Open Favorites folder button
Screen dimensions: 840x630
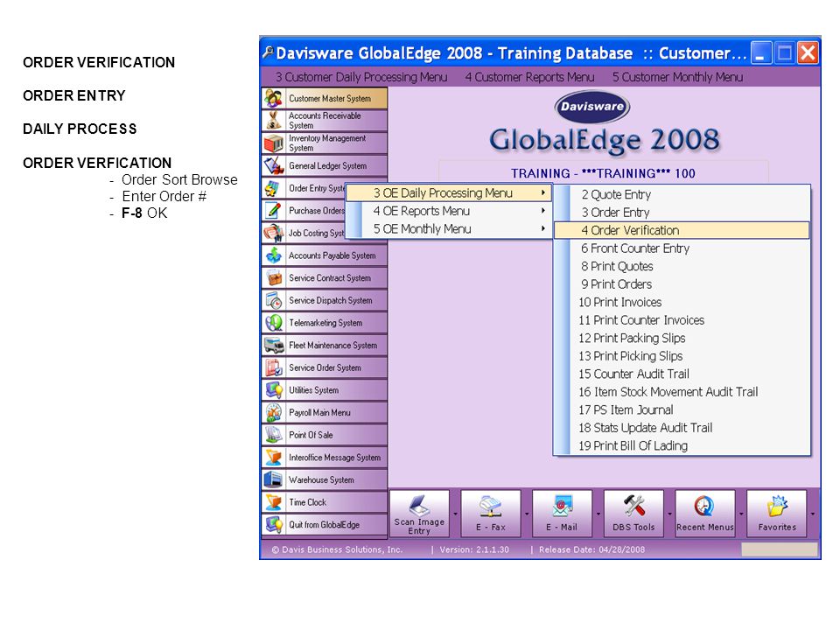(x=777, y=514)
